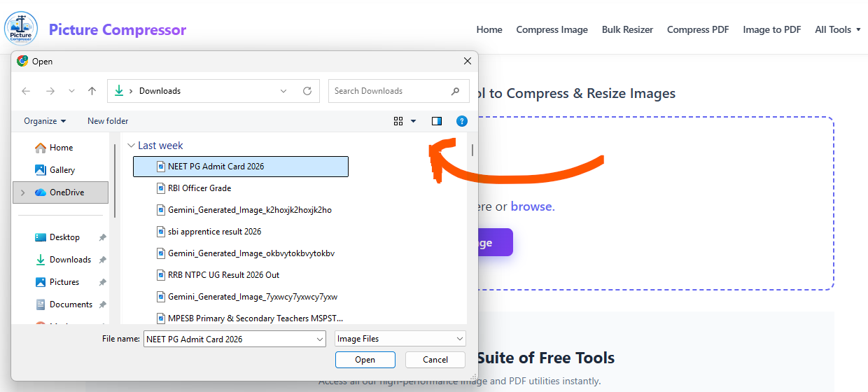868x392 pixels.
Task: Open Desktop quick access folder
Action: point(64,237)
